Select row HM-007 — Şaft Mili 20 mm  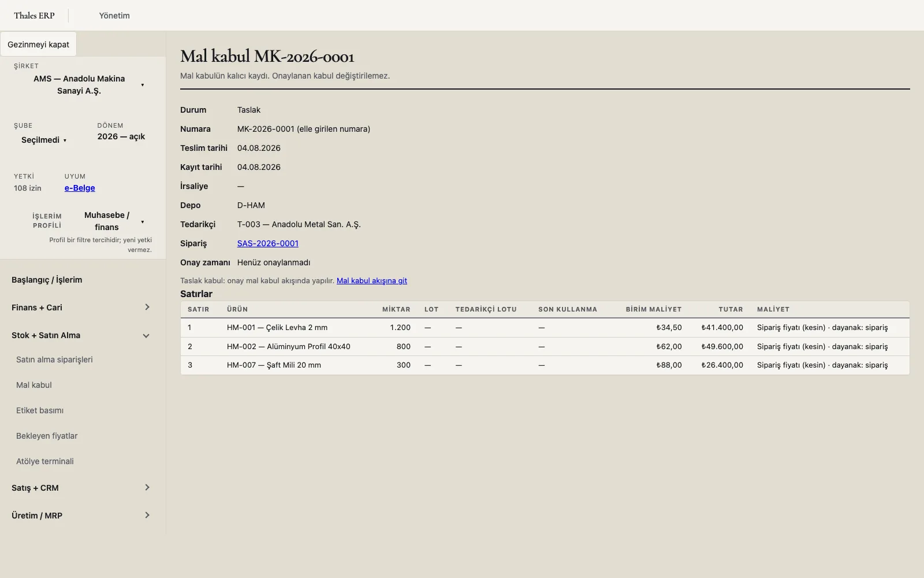tap(545, 365)
